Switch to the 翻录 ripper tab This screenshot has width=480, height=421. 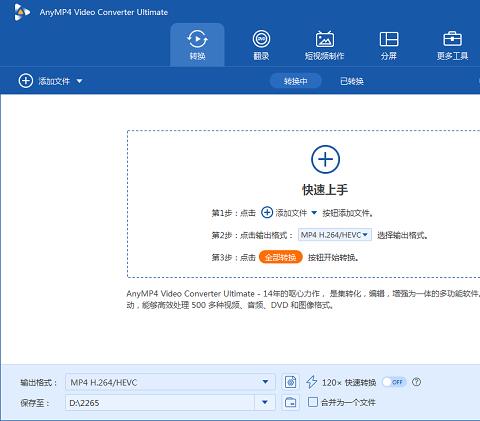[261, 45]
